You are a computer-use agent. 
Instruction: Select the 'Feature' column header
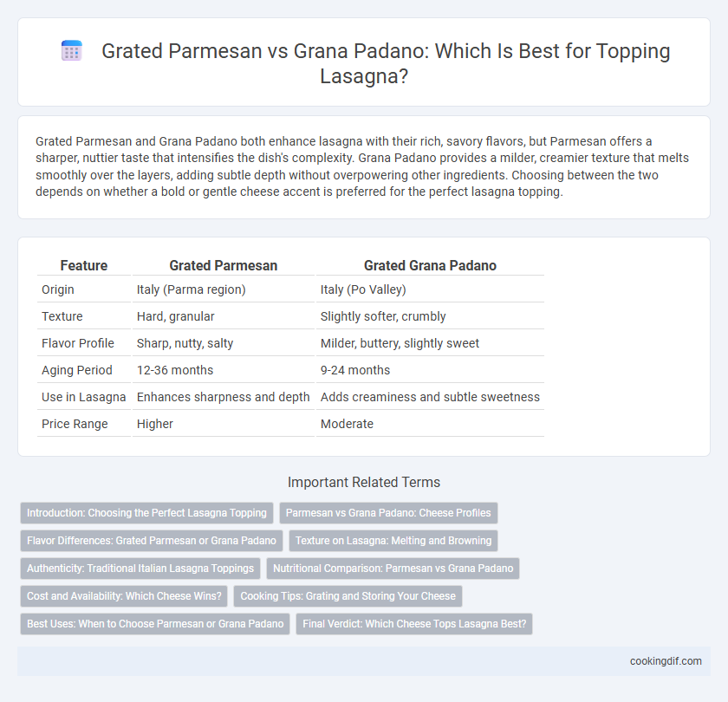point(83,265)
